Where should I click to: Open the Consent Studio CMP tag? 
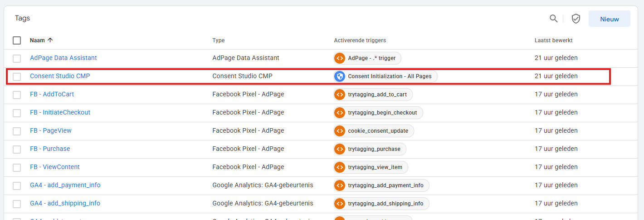click(x=60, y=76)
